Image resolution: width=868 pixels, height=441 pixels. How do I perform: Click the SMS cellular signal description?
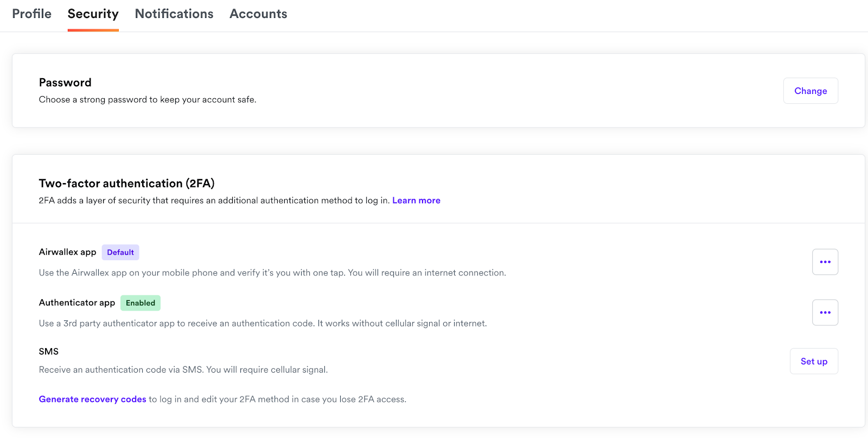183,370
